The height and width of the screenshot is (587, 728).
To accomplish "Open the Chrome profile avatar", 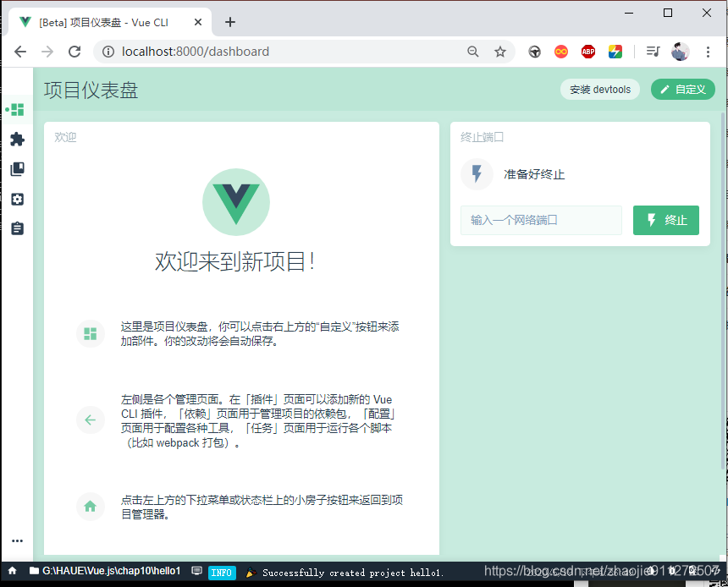I will tap(681, 52).
